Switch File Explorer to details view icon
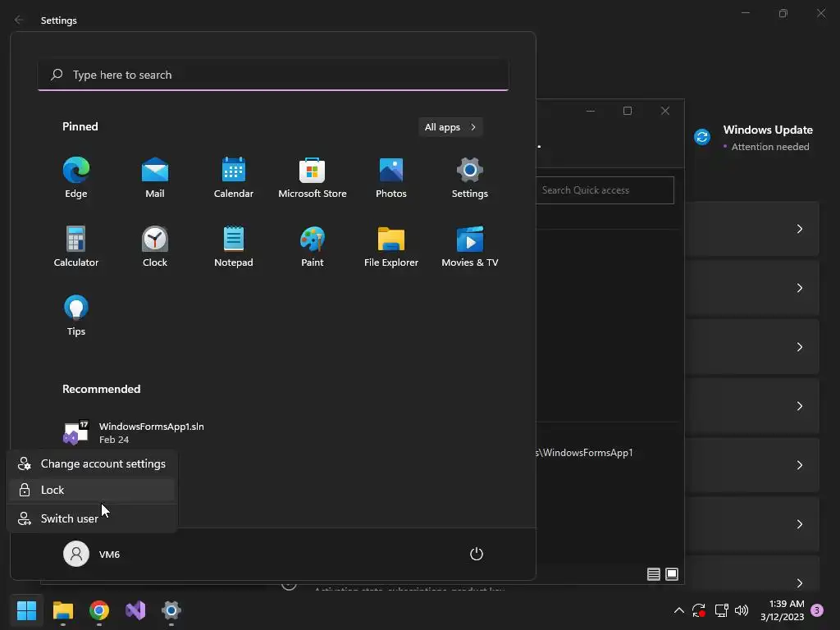The width and height of the screenshot is (840, 630). click(654, 574)
